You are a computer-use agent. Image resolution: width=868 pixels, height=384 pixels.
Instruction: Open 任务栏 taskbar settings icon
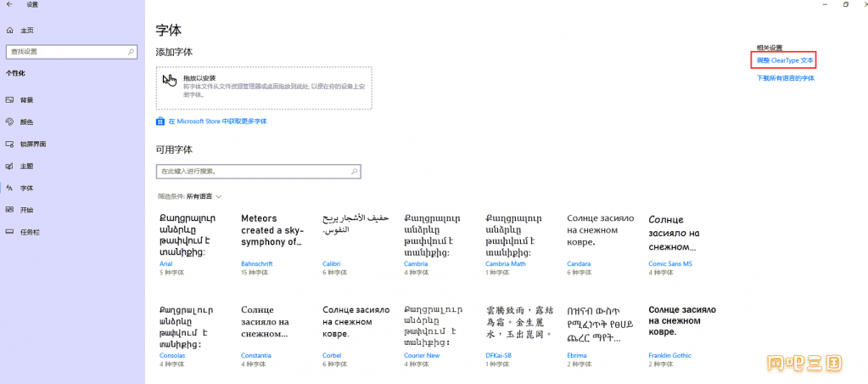coord(9,232)
